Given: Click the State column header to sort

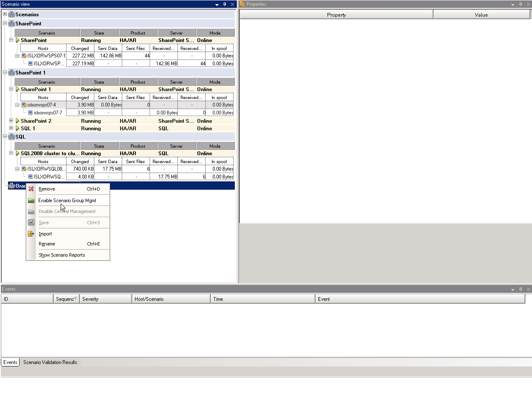Looking at the screenshot, I should 99,32.
